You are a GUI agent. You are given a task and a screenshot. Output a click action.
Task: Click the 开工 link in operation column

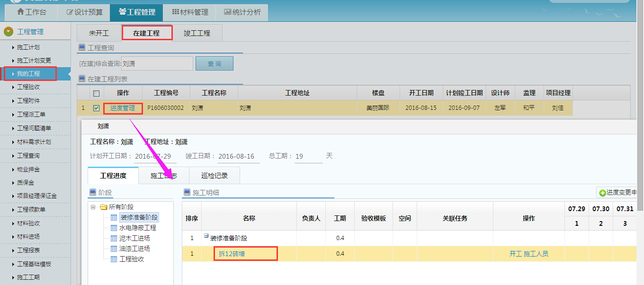[x=515, y=254]
